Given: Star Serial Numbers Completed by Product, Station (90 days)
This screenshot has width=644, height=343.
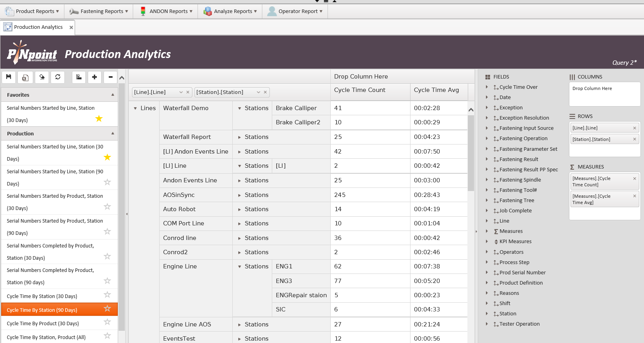Looking at the screenshot, I should click(107, 281).
